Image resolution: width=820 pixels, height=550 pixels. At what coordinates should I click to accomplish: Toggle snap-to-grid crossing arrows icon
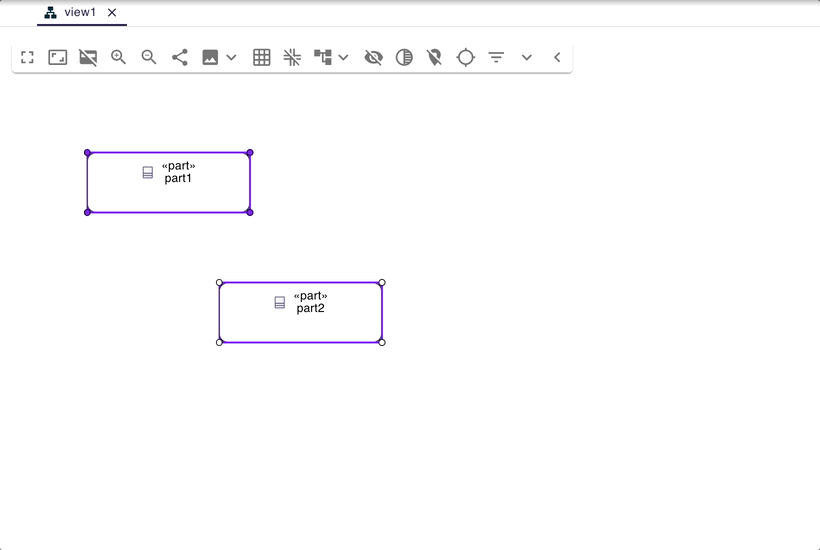coord(292,58)
